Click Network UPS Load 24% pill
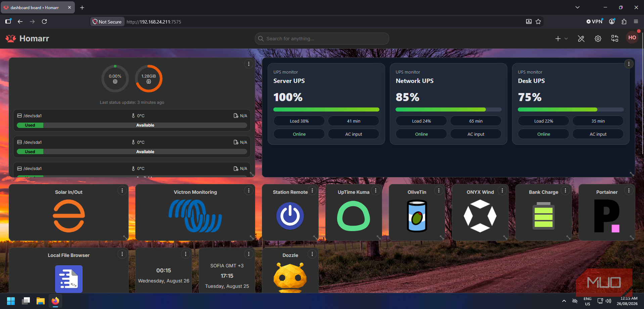The height and width of the screenshot is (309, 644). click(421, 121)
